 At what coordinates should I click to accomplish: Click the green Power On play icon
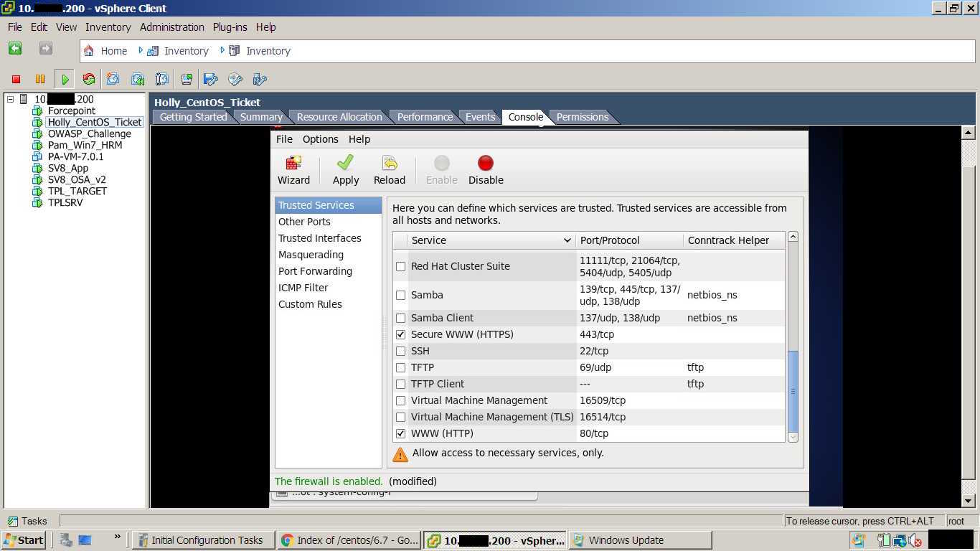(65, 79)
